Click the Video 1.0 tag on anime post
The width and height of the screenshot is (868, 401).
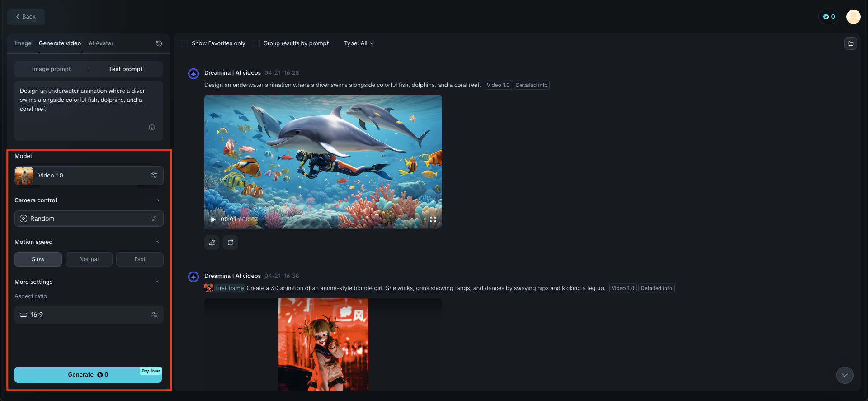pyautogui.click(x=623, y=288)
